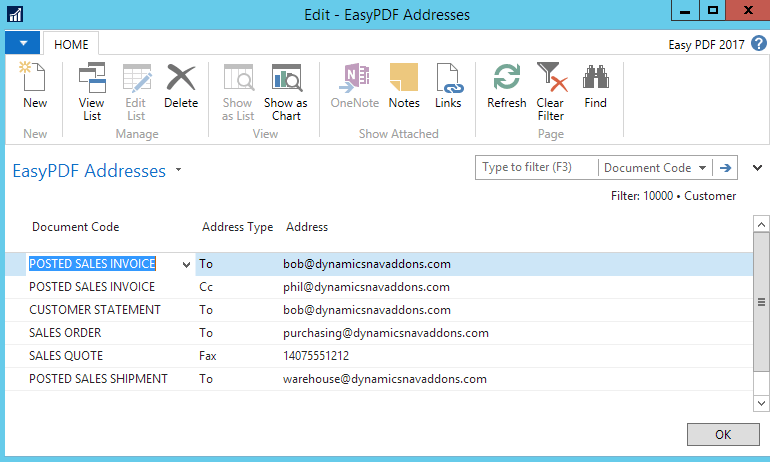770x462 pixels.
Task: Expand the filter pane chevron
Action: 757,168
